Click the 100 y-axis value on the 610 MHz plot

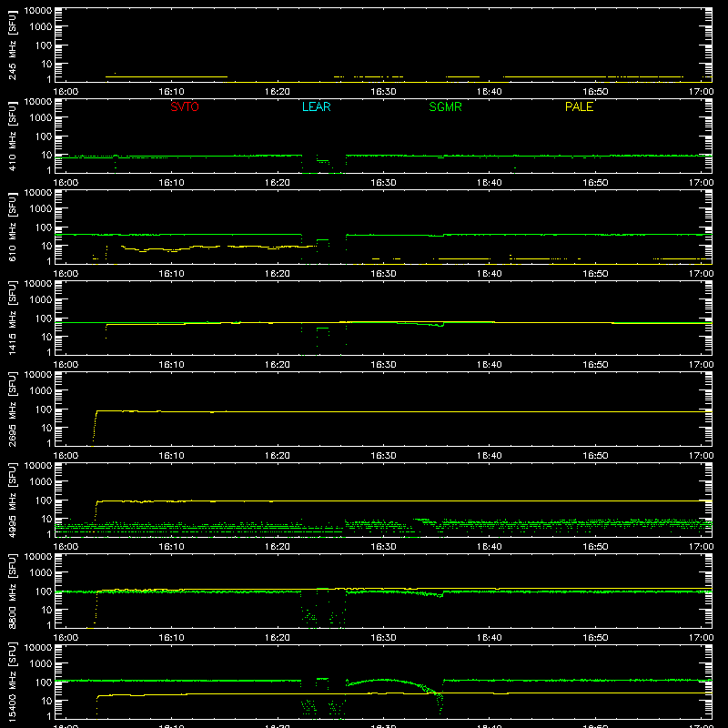tap(44, 227)
